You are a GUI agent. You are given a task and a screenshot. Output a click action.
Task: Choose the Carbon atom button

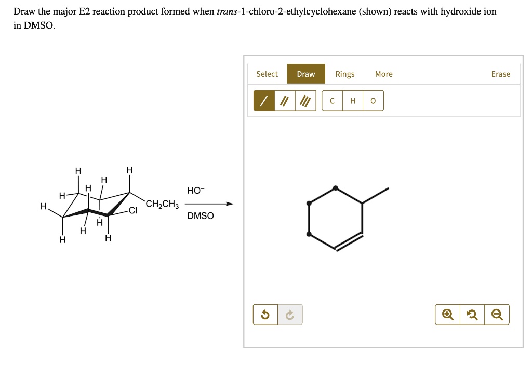click(x=332, y=100)
